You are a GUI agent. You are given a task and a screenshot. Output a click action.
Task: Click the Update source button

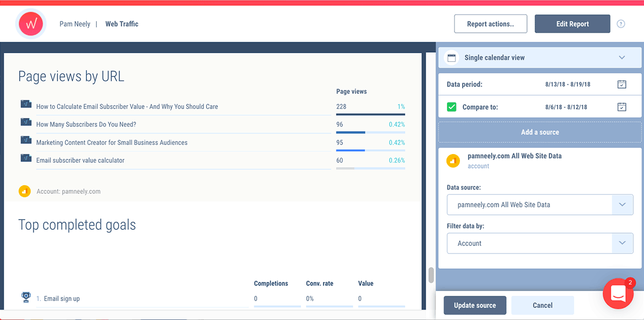[x=475, y=306]
